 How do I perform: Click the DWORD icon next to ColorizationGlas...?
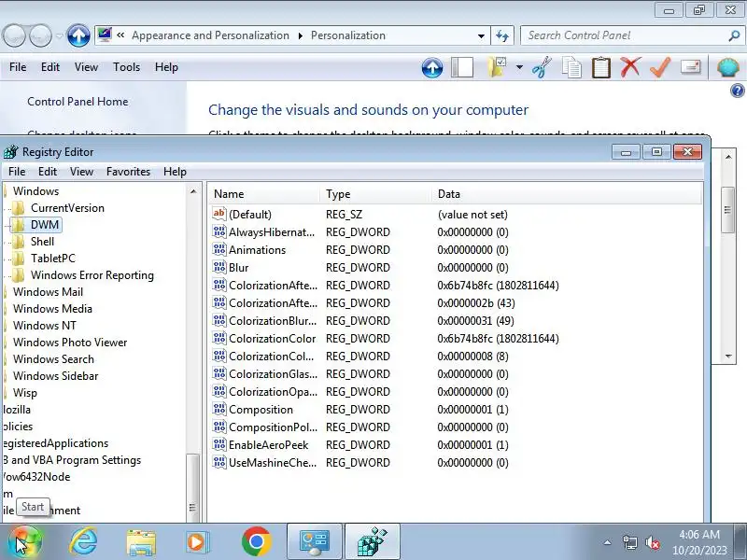[219, 374]
